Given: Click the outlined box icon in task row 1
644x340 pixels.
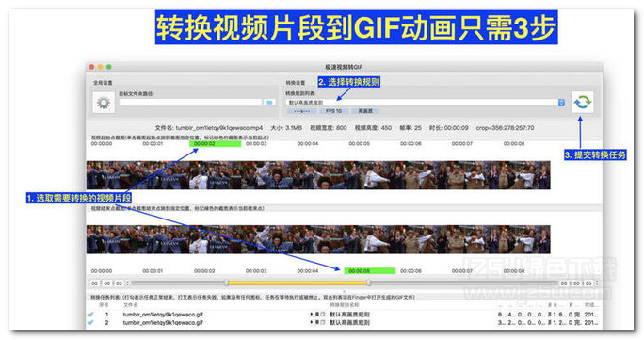Looking at the screenshot, I should click(322, 315).
